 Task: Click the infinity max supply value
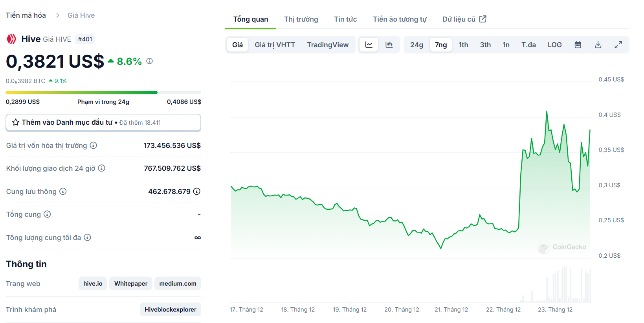198,238
